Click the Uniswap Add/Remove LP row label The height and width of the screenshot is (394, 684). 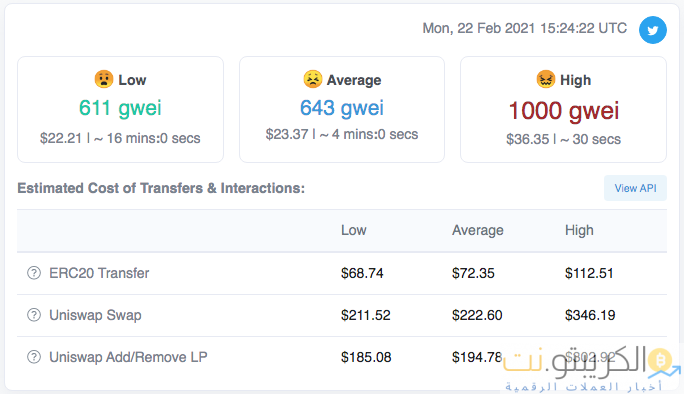(x=128, y=357)
